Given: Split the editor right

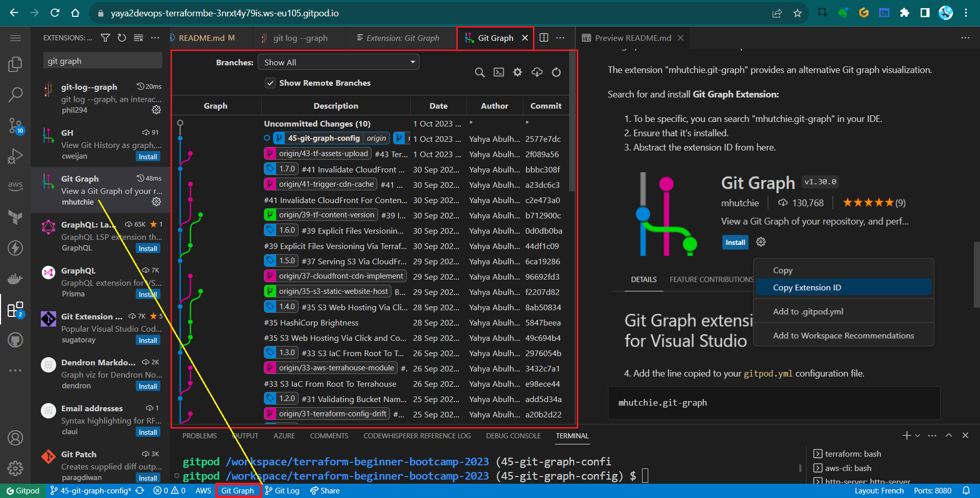Looking at the screenshot, I should [544, 38].
